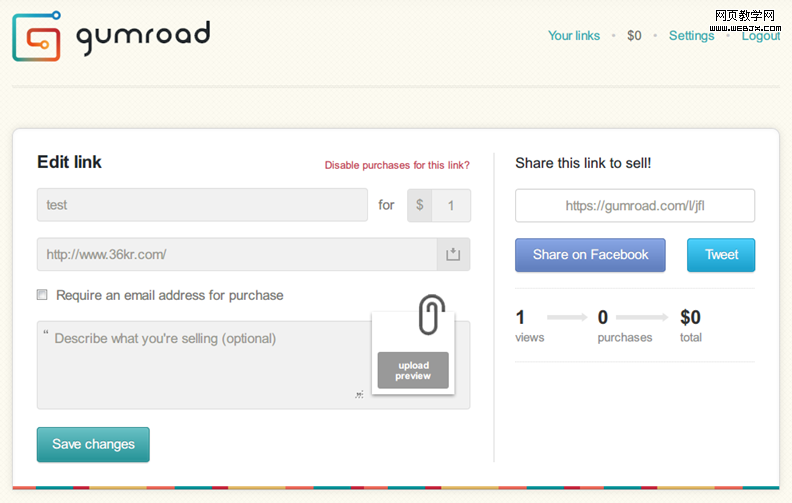Select the gumroad.com share URL field
This screenshot has width=792, height=503.
coord(635,206)
